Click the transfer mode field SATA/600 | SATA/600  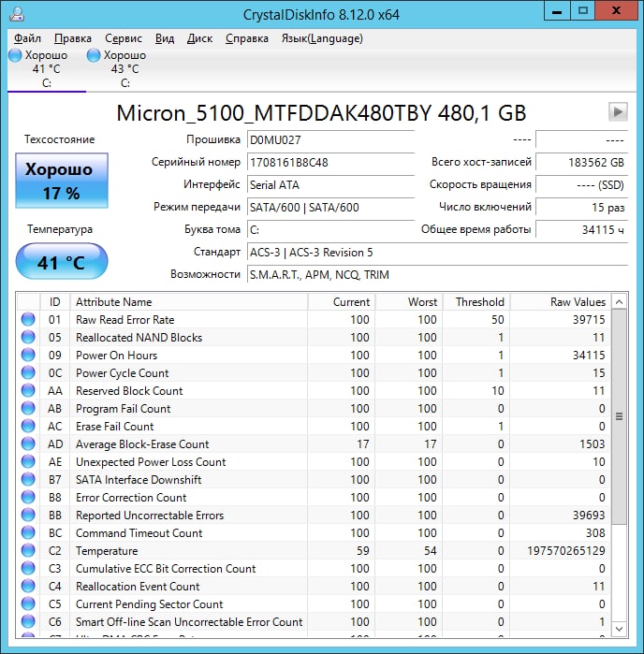coord(331,208)
